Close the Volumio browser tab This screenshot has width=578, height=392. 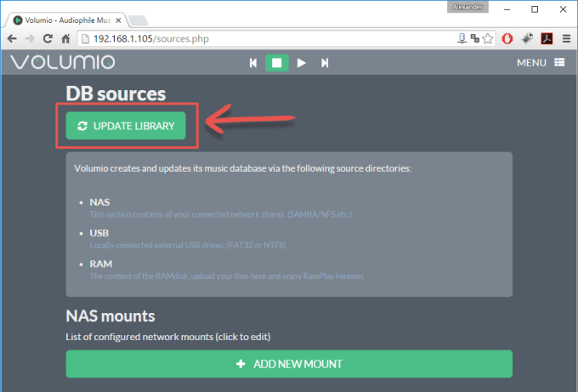pyautogui.click(x=118, y=20)
